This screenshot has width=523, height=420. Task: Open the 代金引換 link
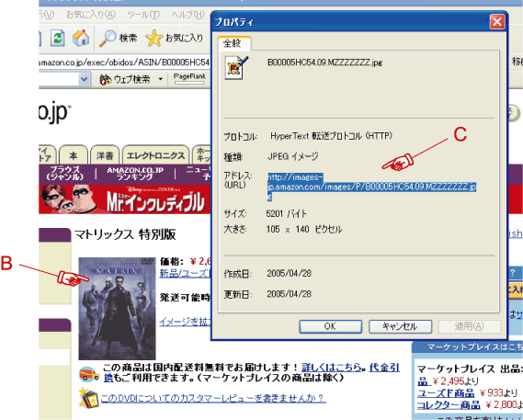click(x=384, y=368)
